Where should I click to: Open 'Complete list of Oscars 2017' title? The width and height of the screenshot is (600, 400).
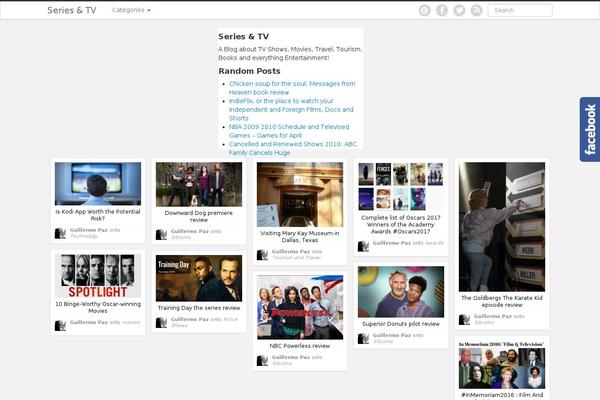(x=401, y=225)
